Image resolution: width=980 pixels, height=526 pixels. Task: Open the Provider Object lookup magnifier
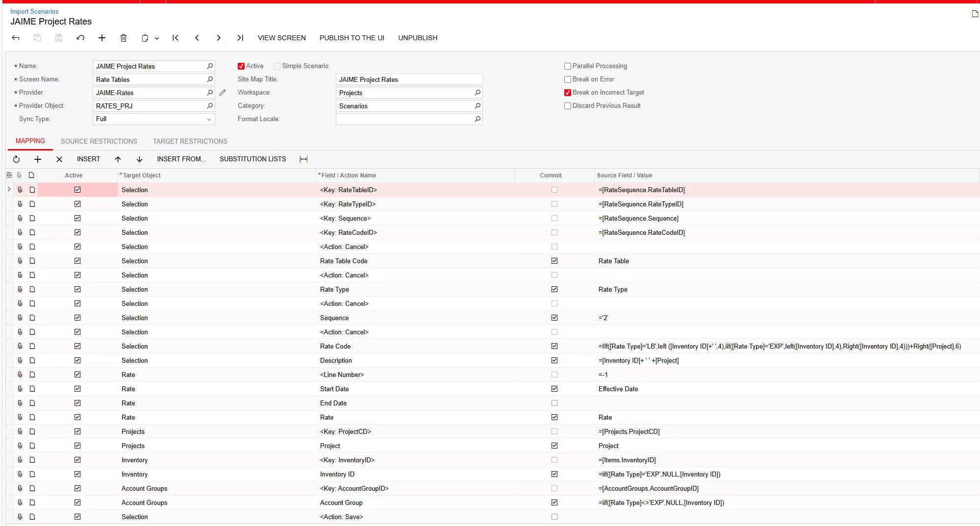[210, 106]
